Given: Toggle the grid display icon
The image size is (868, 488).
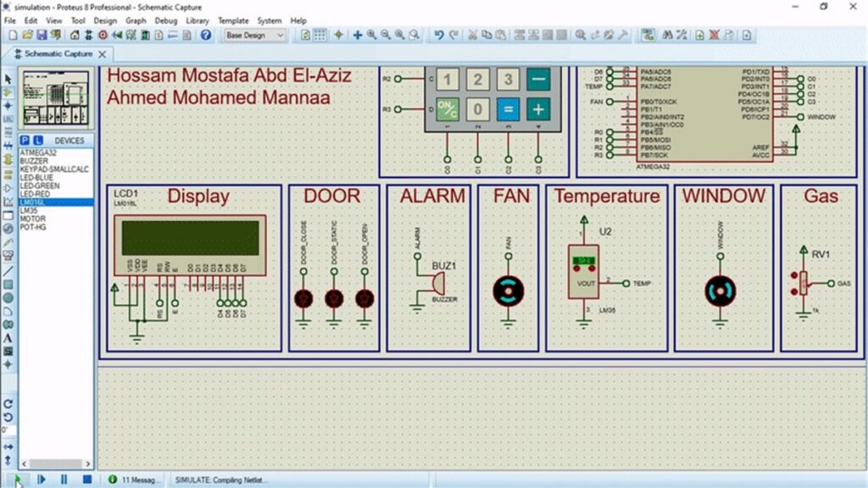Looking at the screenshot, I should (x=320, y=35).
